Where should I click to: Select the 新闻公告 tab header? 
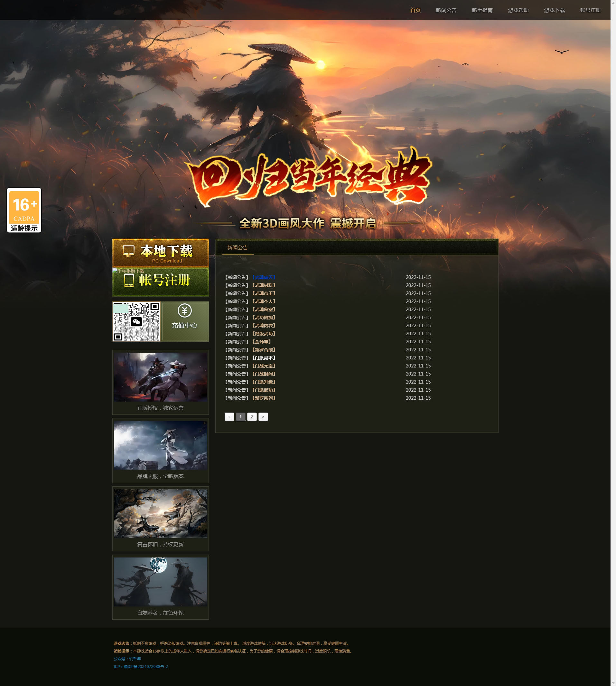[x=238, y=248]
